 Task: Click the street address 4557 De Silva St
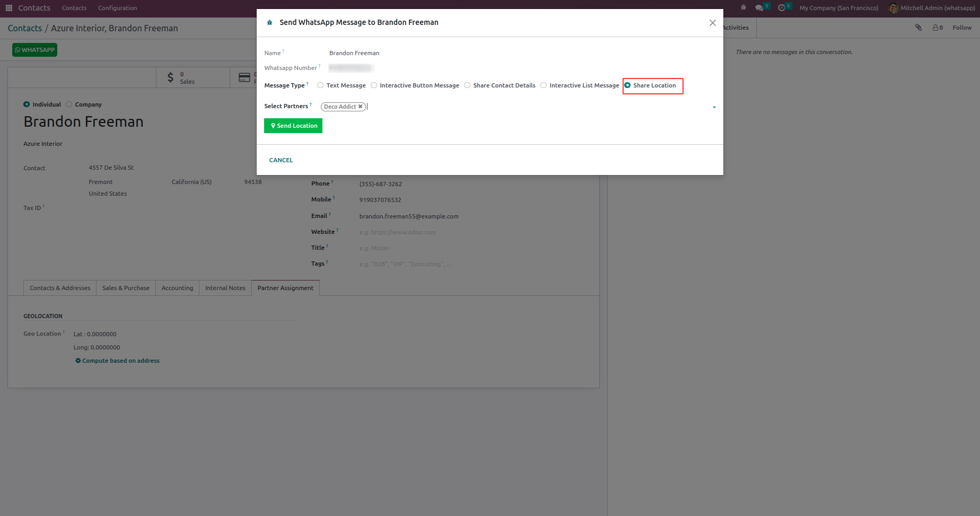coord(111,168)
